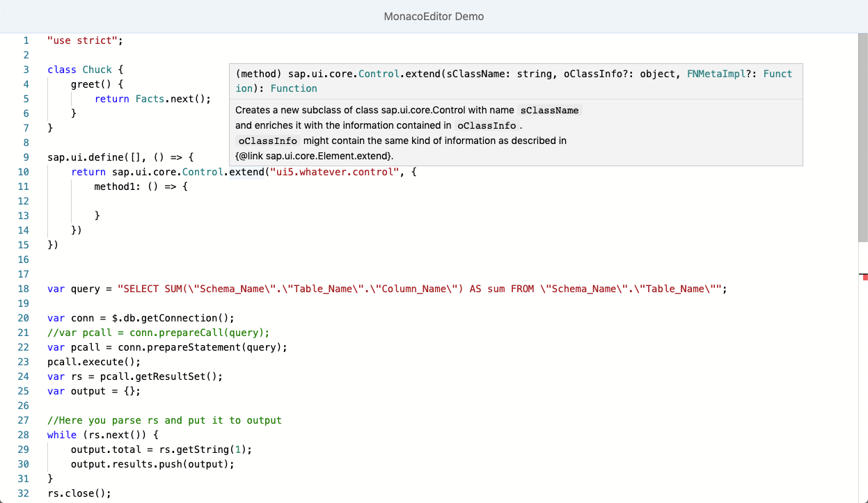Click line number 18 in the gutter
868x503 pixels.
coord(23,288)
